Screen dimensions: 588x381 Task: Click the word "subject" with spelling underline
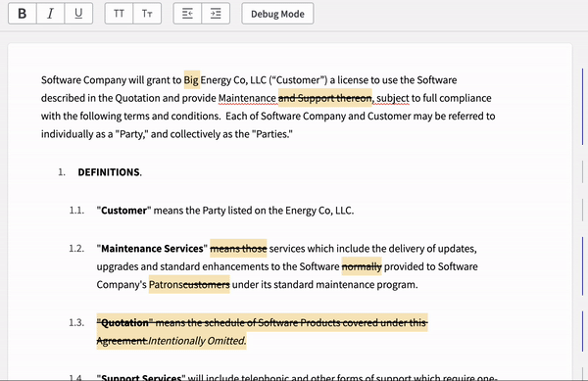(x=393, y=98)
